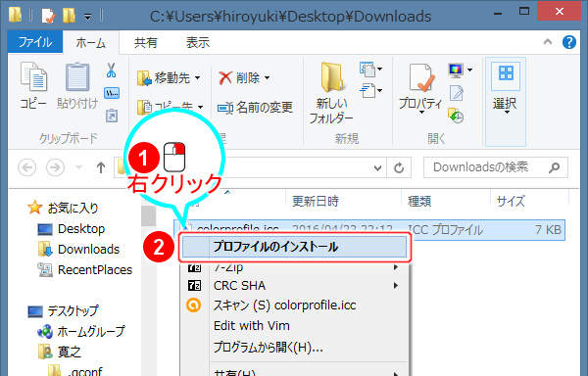Expand the Delete (削除) options arrow
This screenshot has height=376, width=588.
click(267, 78)
